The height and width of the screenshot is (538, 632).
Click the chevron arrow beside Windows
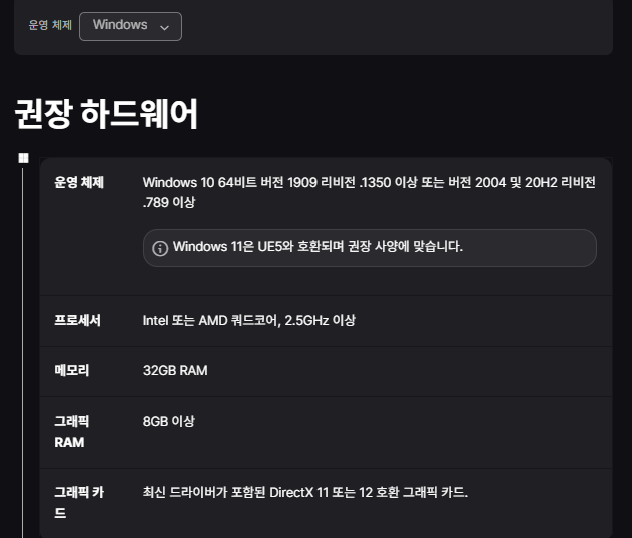click(x=164, y=27)
